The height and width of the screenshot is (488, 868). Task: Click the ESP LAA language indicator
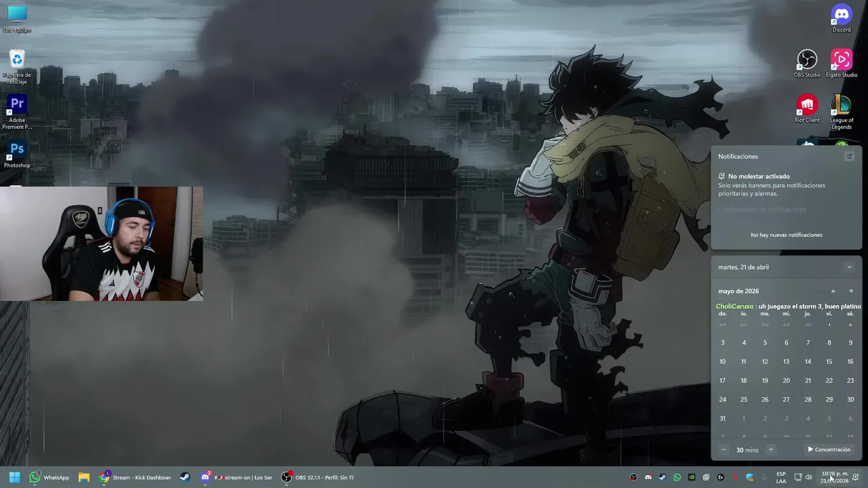pos(781,477)
